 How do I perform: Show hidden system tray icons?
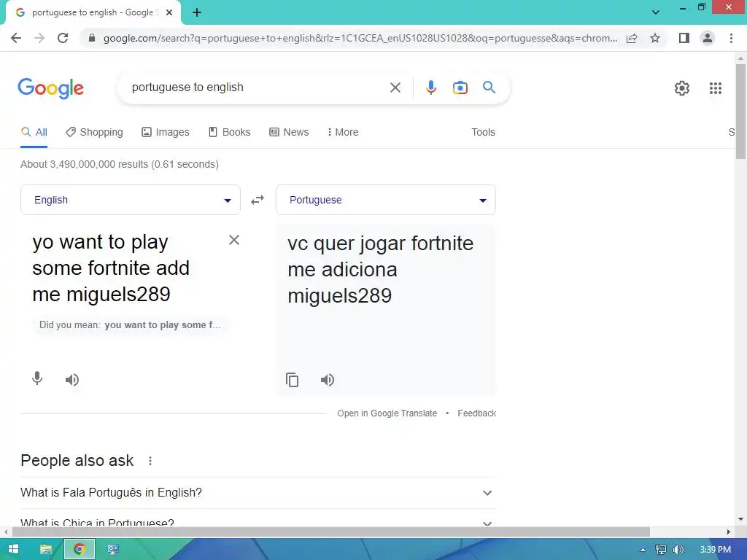click(x=643, y=550)
